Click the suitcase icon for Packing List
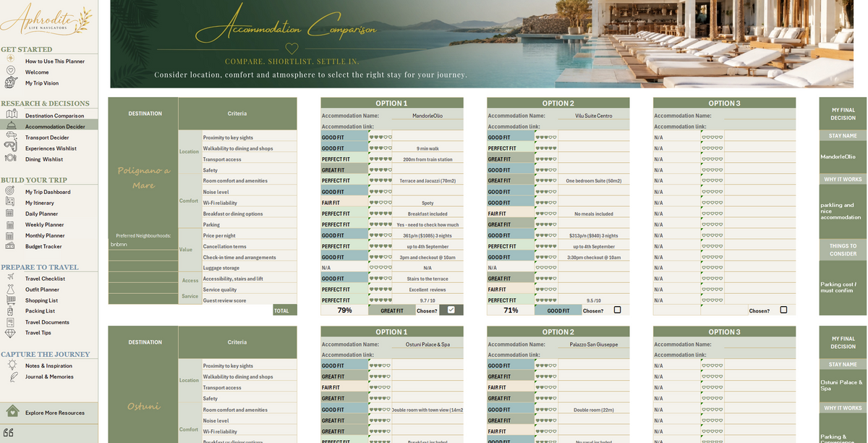Viewport: 868px width, 443px height. tap(10, 311)
